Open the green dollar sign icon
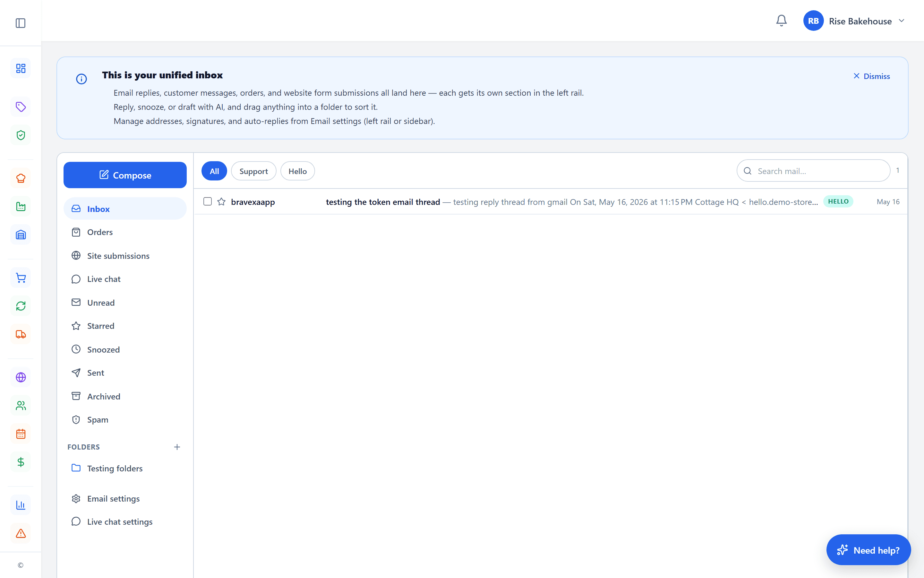The height and width of the screenshot is (578, 924). 21,462
